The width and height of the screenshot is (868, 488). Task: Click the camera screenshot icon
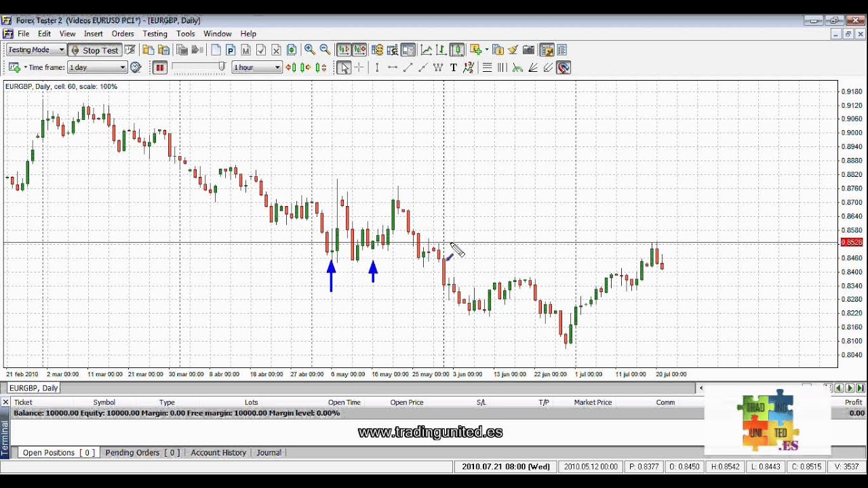coord(528,49)
